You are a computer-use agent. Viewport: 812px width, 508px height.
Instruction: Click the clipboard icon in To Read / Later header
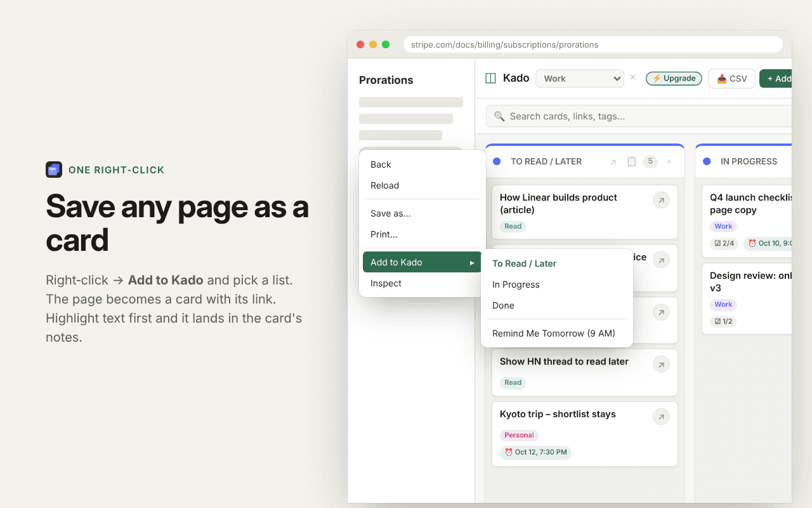click(631, 161)
